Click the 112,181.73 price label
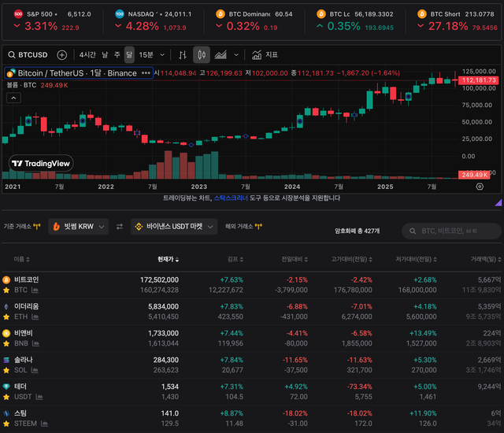Image resolution: width=504 pixels, height=433 pixels. pyautogui.click(x=479, y=80)
